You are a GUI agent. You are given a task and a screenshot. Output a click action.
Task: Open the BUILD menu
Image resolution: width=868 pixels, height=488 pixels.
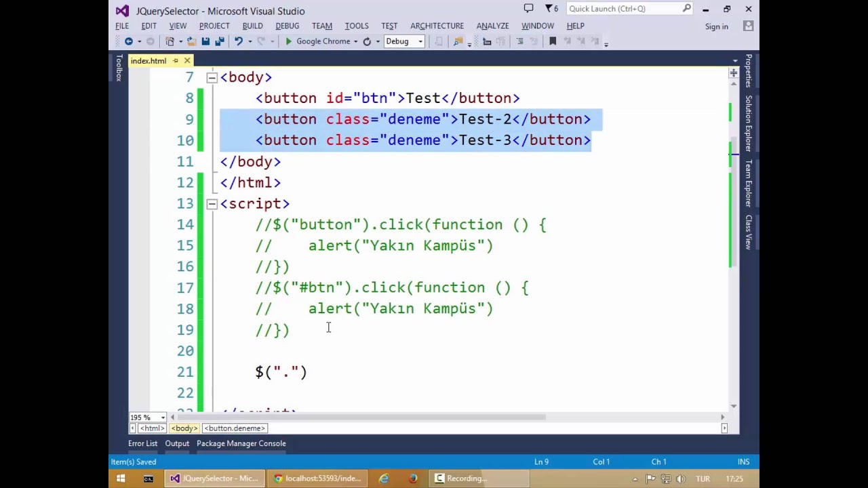pos(252,26)
